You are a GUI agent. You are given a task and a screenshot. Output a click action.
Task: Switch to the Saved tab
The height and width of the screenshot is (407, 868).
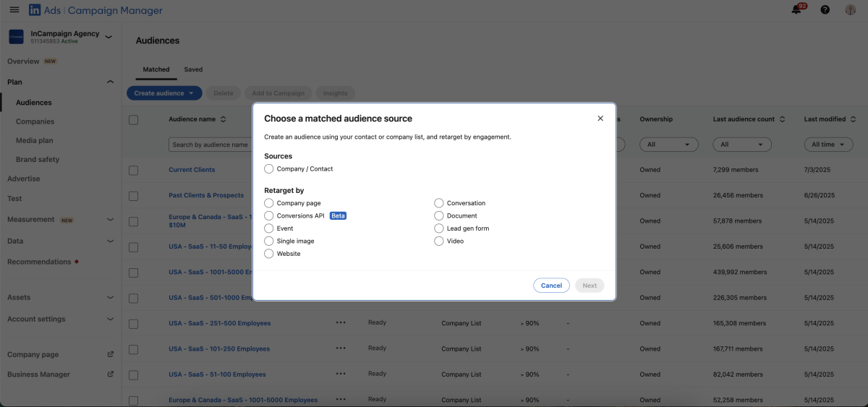(x=193, y=69)
